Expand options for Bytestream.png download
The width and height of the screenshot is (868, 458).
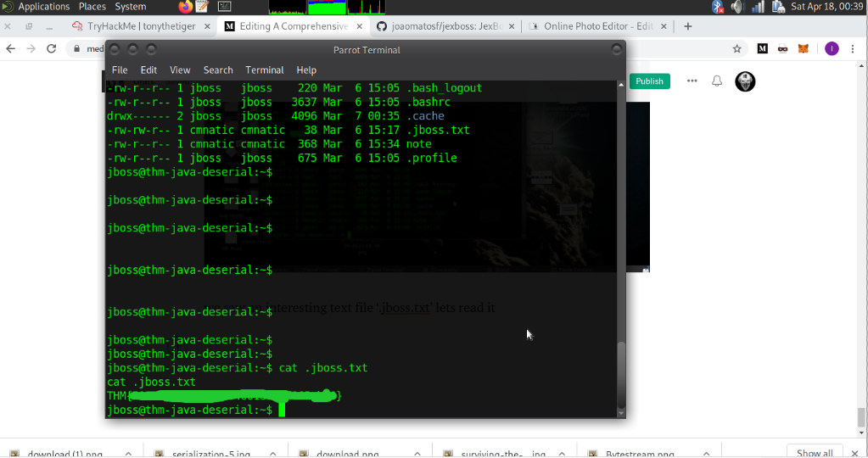click(x=706, y=454)
